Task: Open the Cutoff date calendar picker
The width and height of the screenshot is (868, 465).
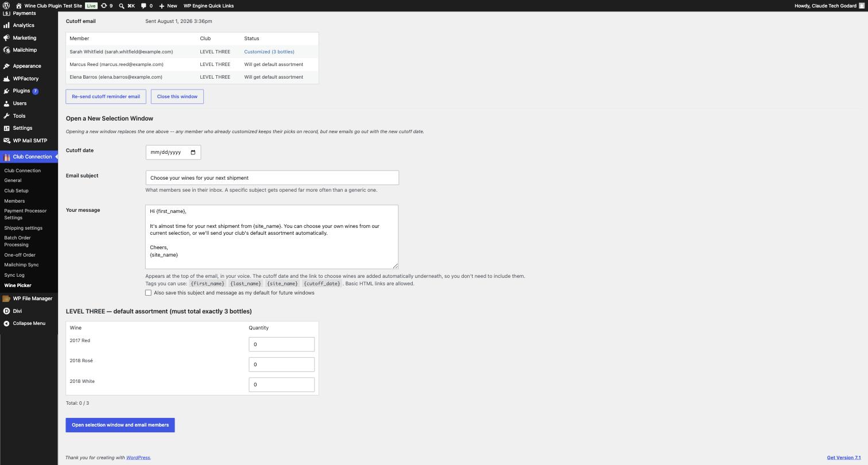Action: (x=193, y=152)
